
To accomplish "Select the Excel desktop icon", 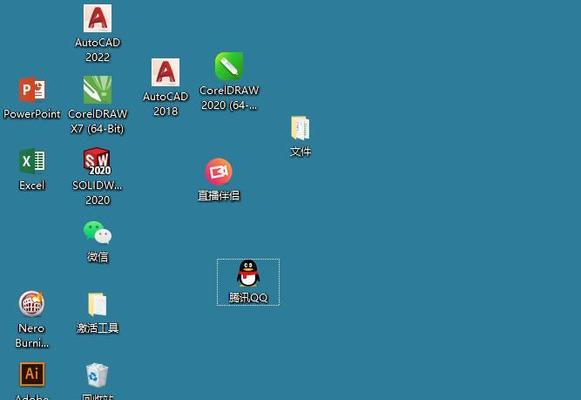I will pyautogui.click(x=32, y=161).
